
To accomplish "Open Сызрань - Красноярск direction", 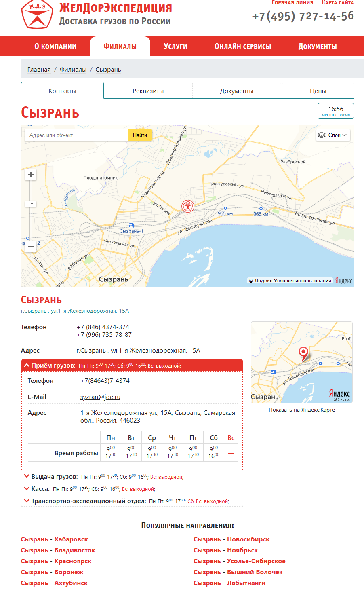I will [x=56, y=561].
